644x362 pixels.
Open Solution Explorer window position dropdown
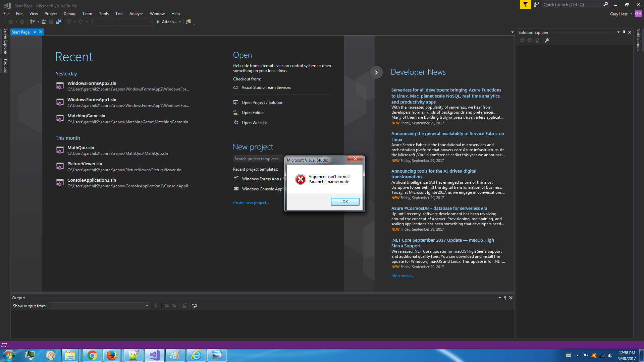[x=618, y=32]
